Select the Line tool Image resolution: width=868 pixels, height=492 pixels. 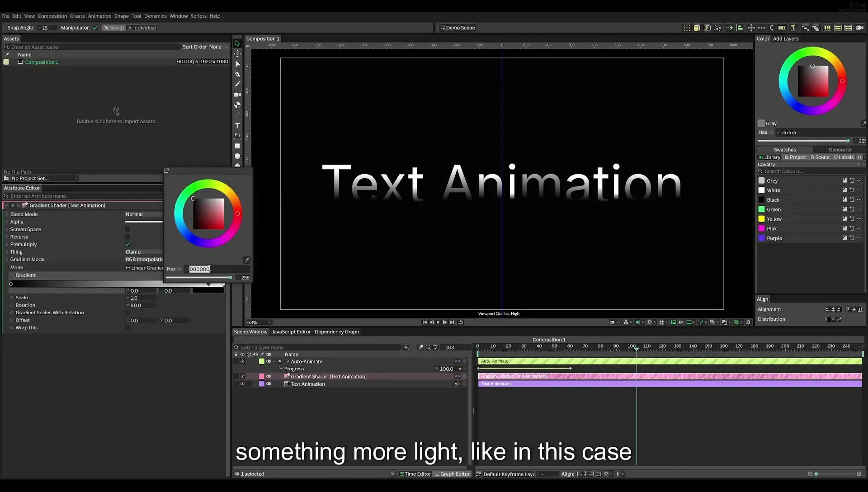pos(237,115)
